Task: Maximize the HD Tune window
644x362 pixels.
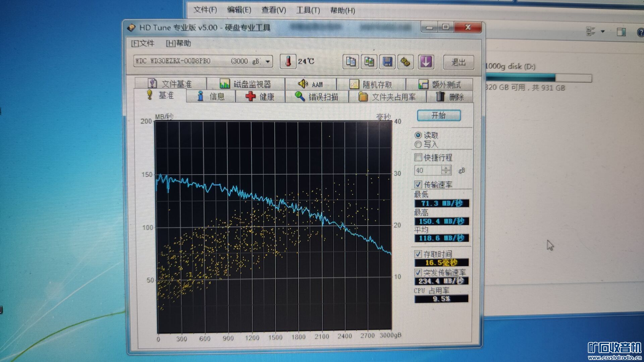Action: [445, 27]
